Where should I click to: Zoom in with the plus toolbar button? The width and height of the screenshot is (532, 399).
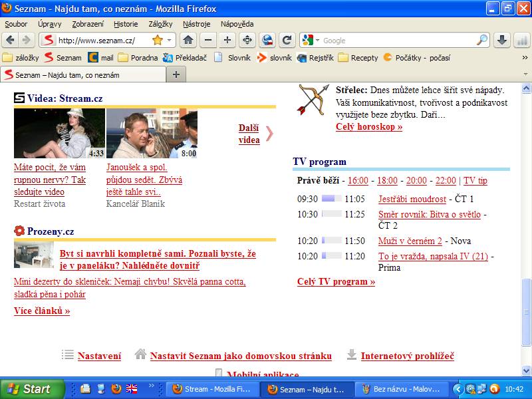227,41
